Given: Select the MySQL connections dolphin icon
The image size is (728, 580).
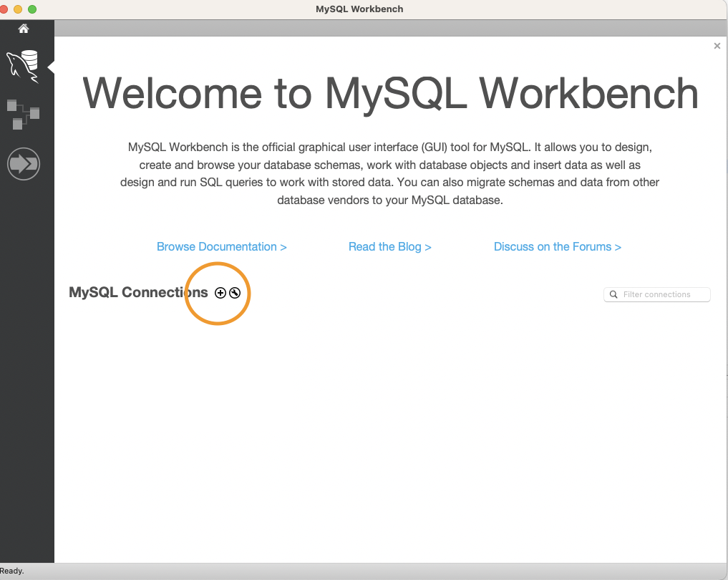Looking at the screenshot, I should point(23,67).
